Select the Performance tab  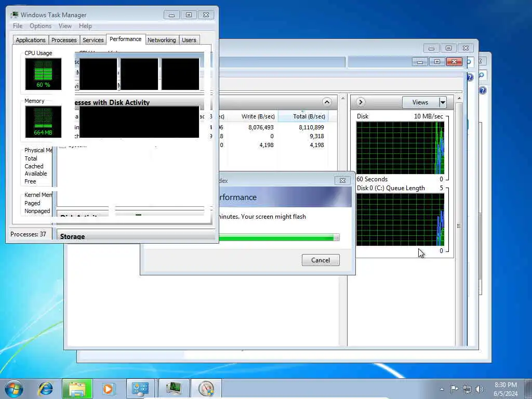click(126, 39)
